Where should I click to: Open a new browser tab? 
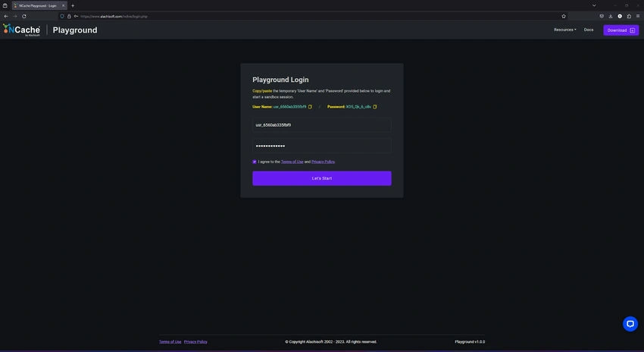(73, 6)
